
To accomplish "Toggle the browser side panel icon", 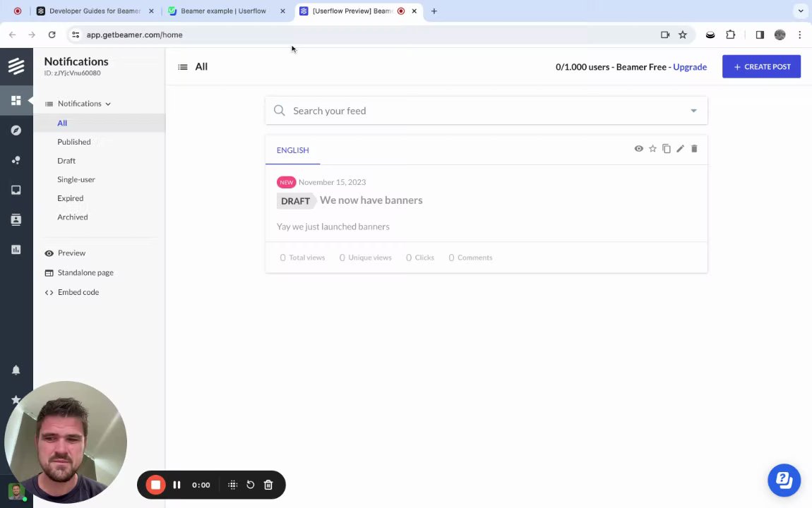I will click(760, 35).
